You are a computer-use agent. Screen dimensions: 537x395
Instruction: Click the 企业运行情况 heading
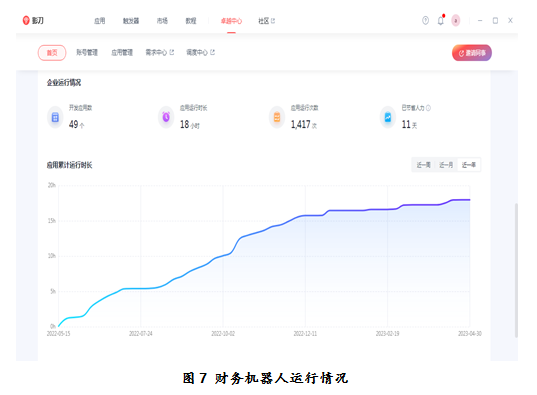[x=64, y=83]
